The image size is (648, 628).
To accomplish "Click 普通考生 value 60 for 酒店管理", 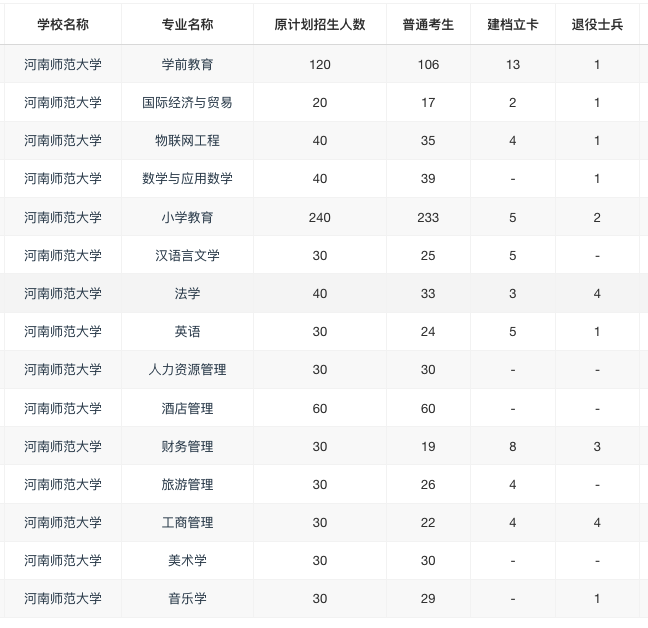I will [428, 408].
